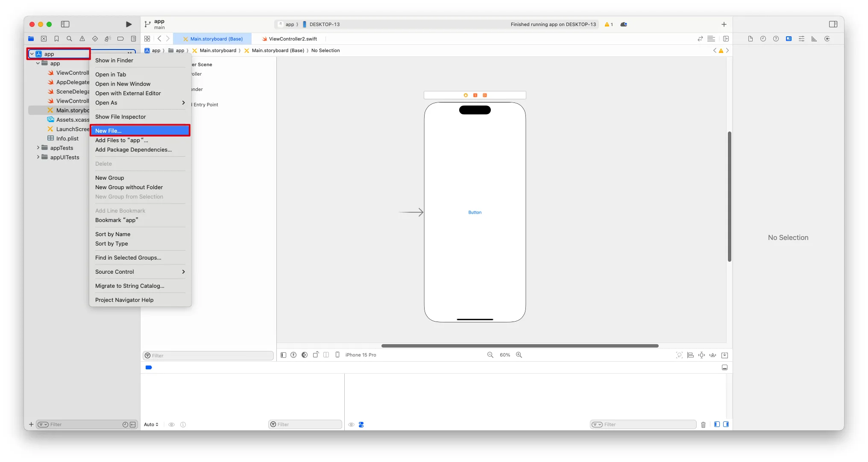Viewport: 868px width, 462px height.
Task: Open the Size inspector ruler tab
Action: point(814,39)
